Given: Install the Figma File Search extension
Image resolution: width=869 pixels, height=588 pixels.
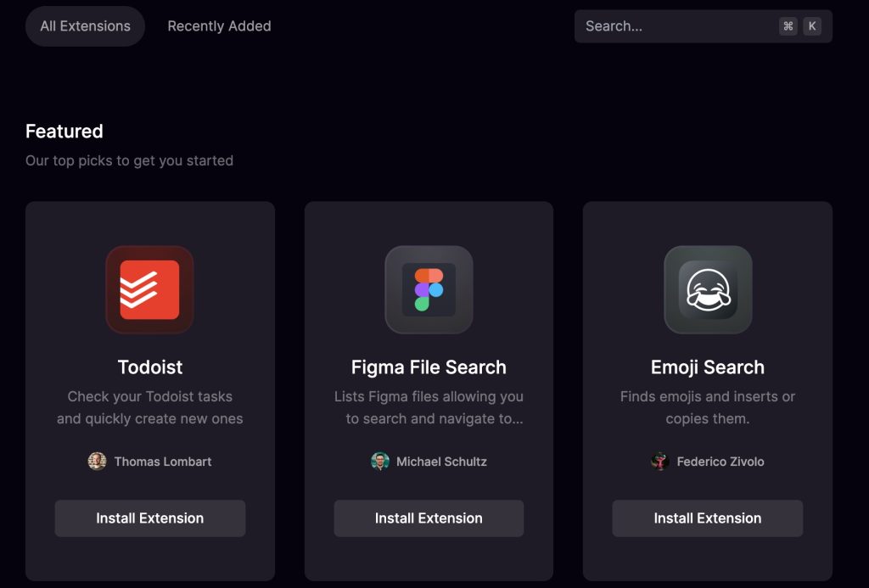Looking at the screenshot, I should [x=429, y=518].
